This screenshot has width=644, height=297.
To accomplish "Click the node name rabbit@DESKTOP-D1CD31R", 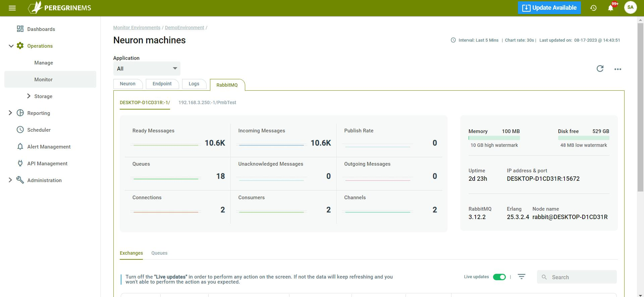I will point(570,217).
